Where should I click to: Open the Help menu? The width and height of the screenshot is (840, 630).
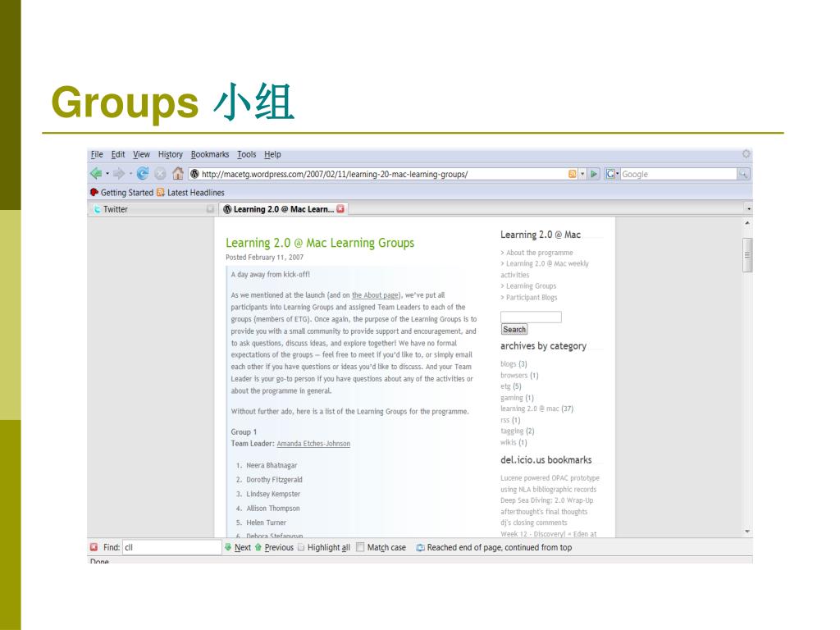click(272, 154)
